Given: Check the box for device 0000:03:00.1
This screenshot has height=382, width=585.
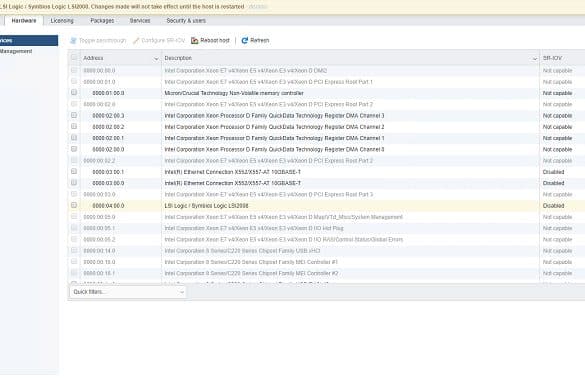Looking at the screenshot, I should [74, 171].
